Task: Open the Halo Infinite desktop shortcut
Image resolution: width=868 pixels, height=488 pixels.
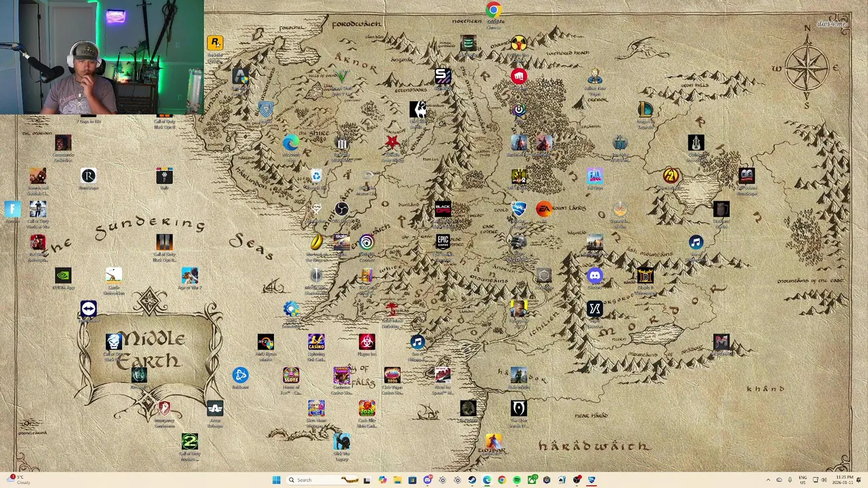Action: [x=519, y=375]
